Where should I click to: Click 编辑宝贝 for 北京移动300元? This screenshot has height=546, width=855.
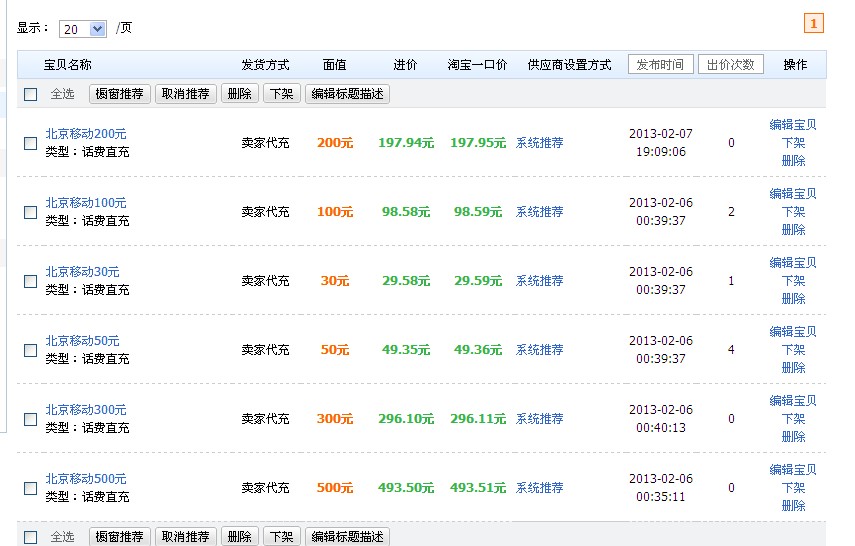[x=793, y=401]
